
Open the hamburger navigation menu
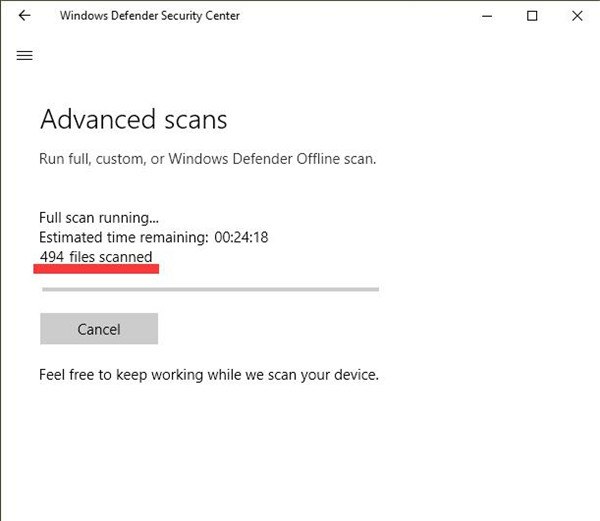[x=24, y=55]
